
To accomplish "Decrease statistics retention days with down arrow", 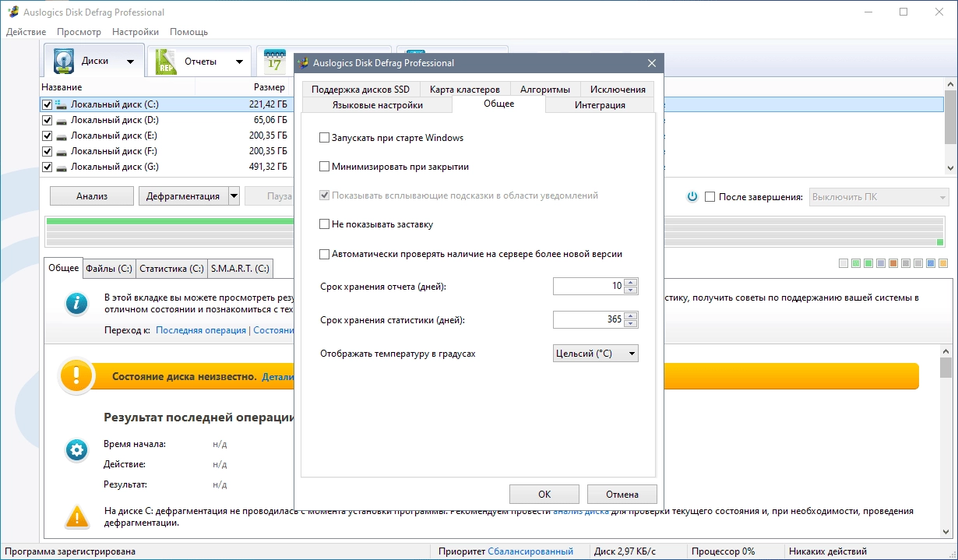I will point(631,323).
